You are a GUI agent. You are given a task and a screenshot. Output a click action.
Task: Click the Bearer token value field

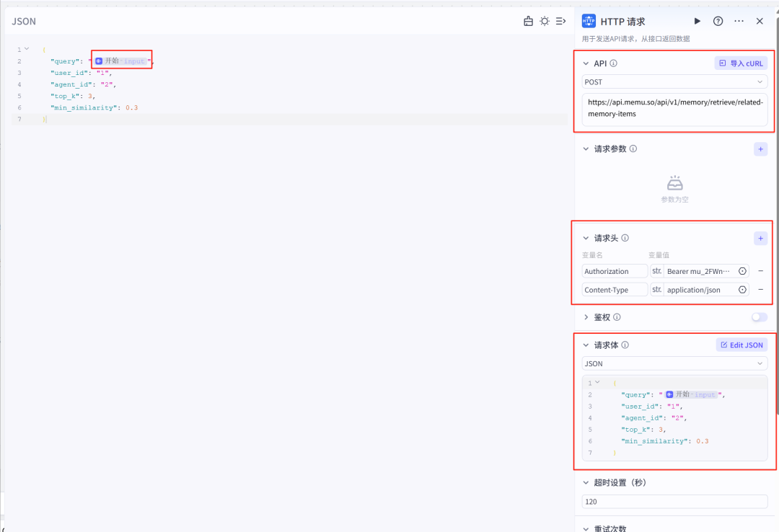[x=700, y=271]
